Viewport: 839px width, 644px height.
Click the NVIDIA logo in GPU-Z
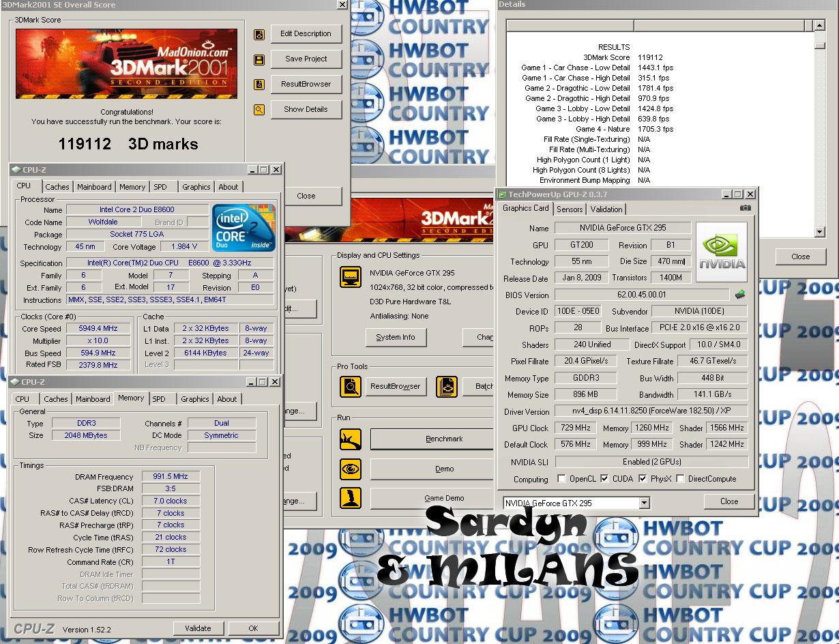[722, 252]
